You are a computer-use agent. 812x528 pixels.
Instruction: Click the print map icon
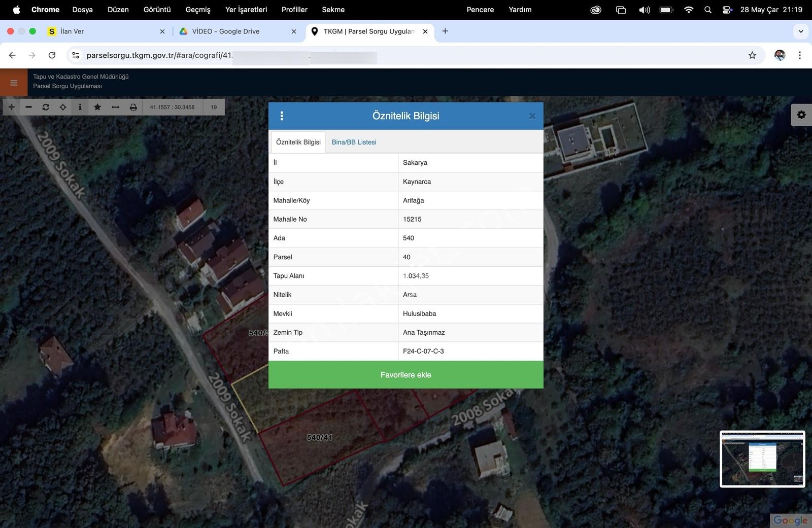point(133,107)
